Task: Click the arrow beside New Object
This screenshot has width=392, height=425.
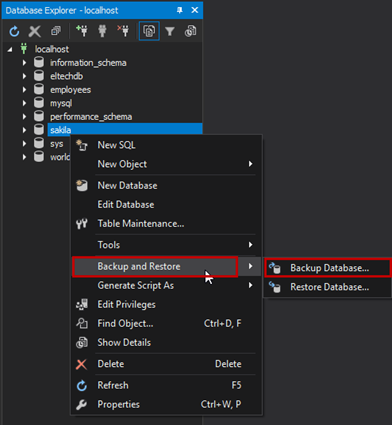Action: click(250, 164)
